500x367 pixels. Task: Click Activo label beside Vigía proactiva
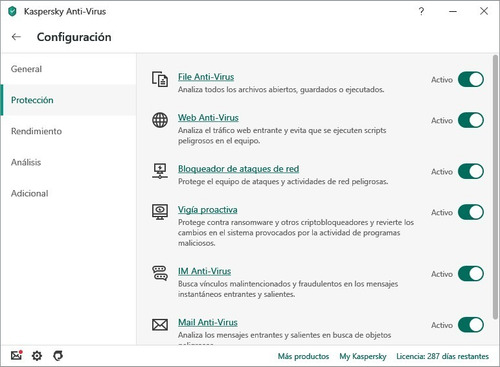[442, 212]
